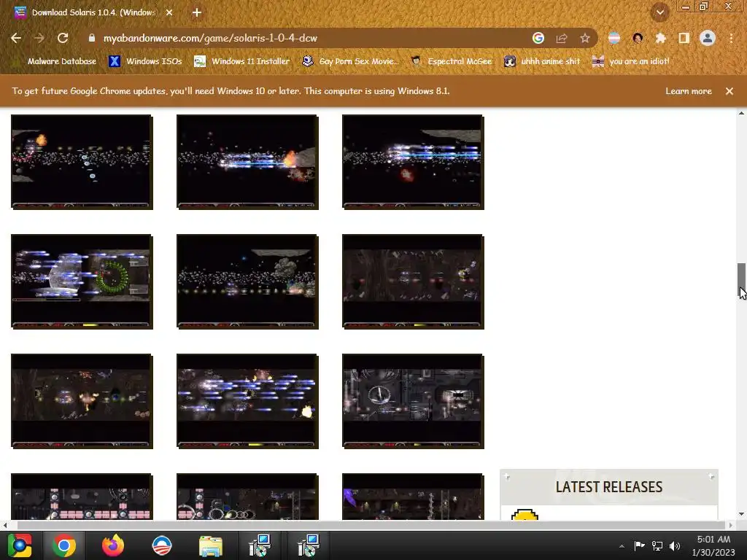Show hidden system tray icons

tap(622, 546)
